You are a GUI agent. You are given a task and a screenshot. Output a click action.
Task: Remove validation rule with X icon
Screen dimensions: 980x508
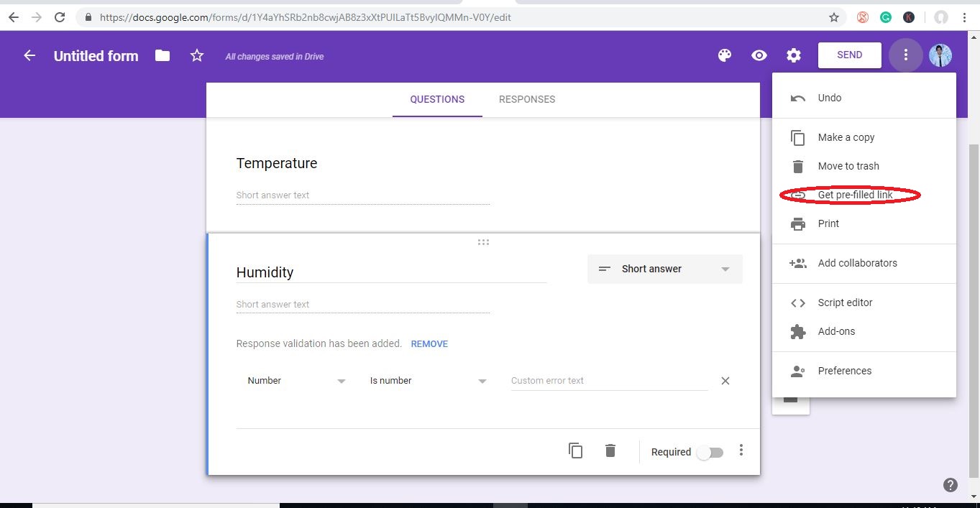click(725, 381)
